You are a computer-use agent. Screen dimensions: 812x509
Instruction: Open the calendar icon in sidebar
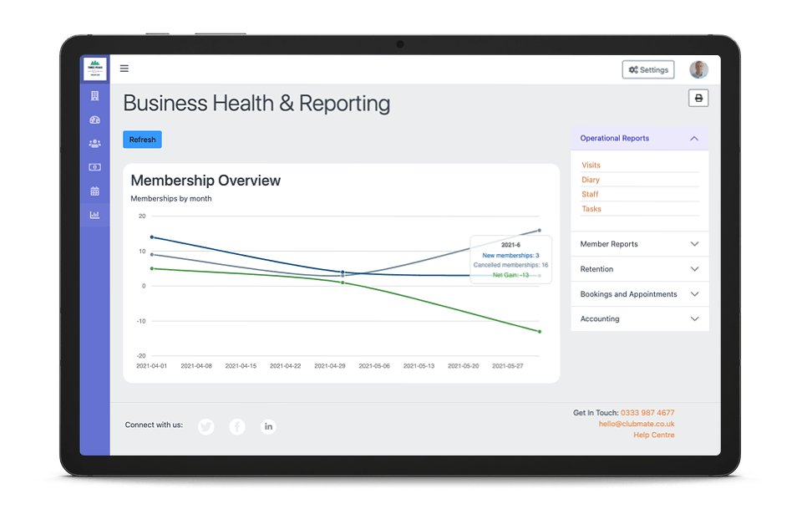point(94,191)
